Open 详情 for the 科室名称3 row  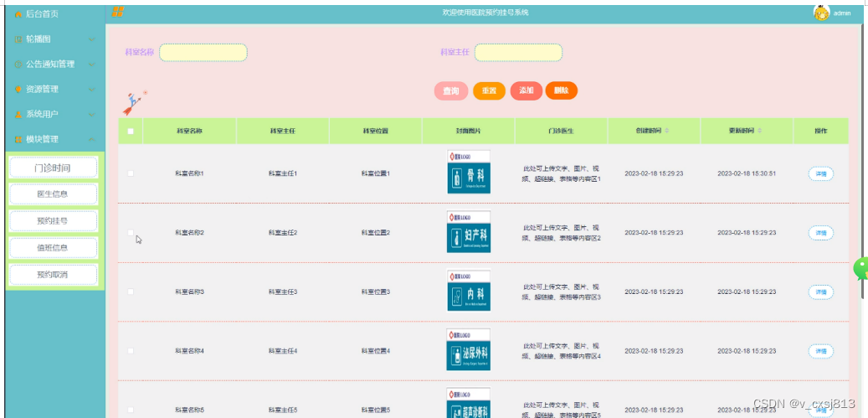(x=821, y=292)
